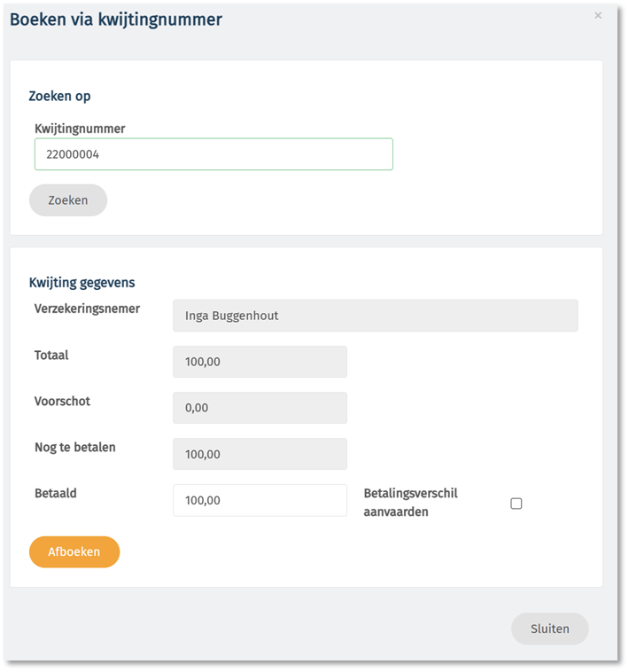Screen dimensions: 629x672
Task: Click the Zoeken button
Action: pos(68,200)
